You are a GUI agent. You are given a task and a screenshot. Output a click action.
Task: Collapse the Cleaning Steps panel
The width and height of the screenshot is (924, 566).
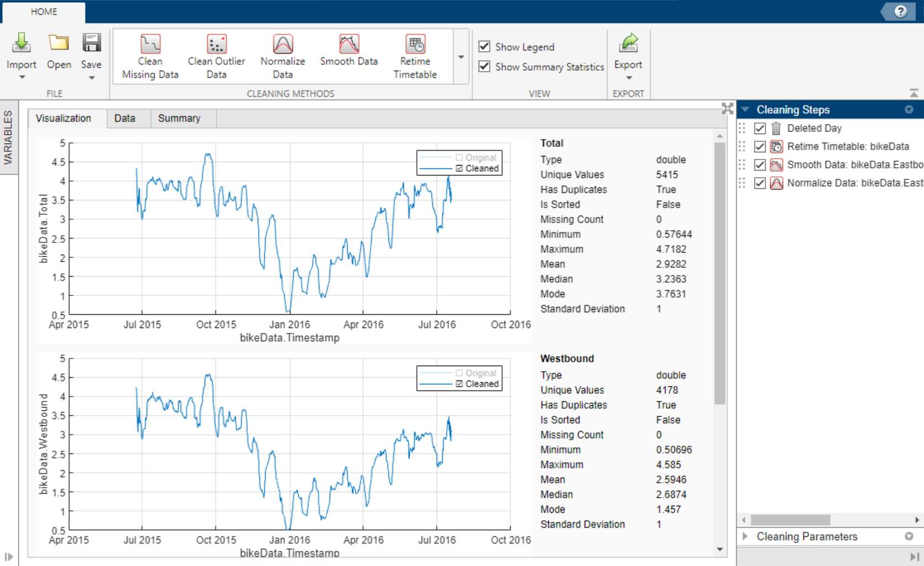pyautogui.click(x=745, y=109)
